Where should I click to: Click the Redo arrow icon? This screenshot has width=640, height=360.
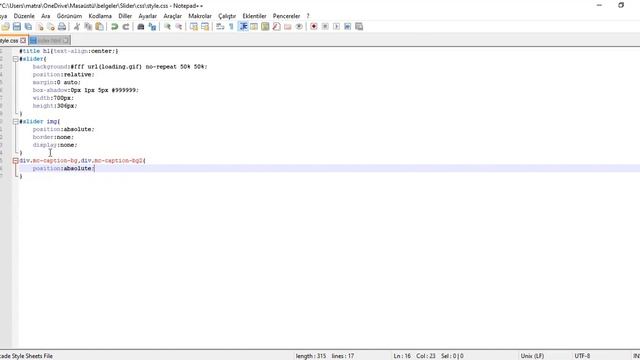[x=126, y=27]
